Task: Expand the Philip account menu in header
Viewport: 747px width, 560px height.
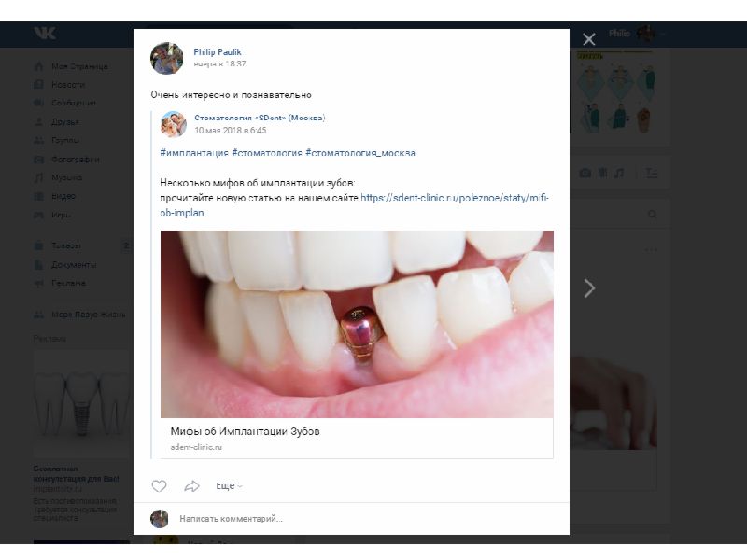Action: (637, 34)
